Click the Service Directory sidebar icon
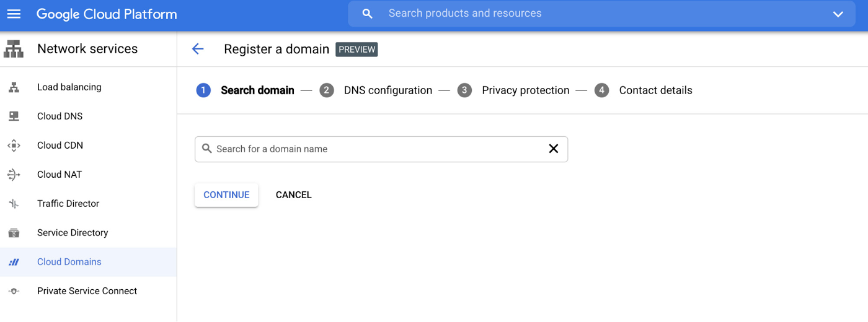Viewport: 868px width, 322px height. tap(14, 233)
